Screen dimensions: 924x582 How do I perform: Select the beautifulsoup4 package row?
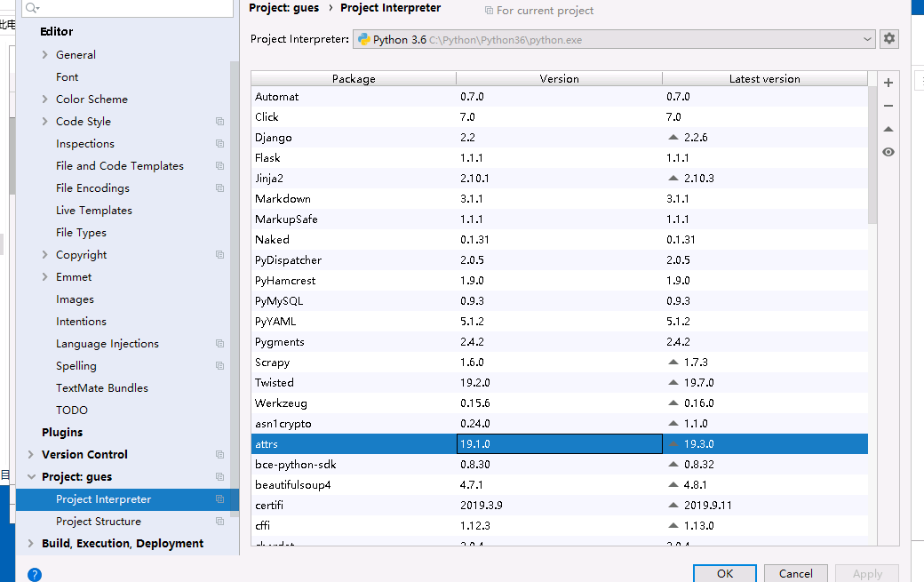tap(559, 485)
